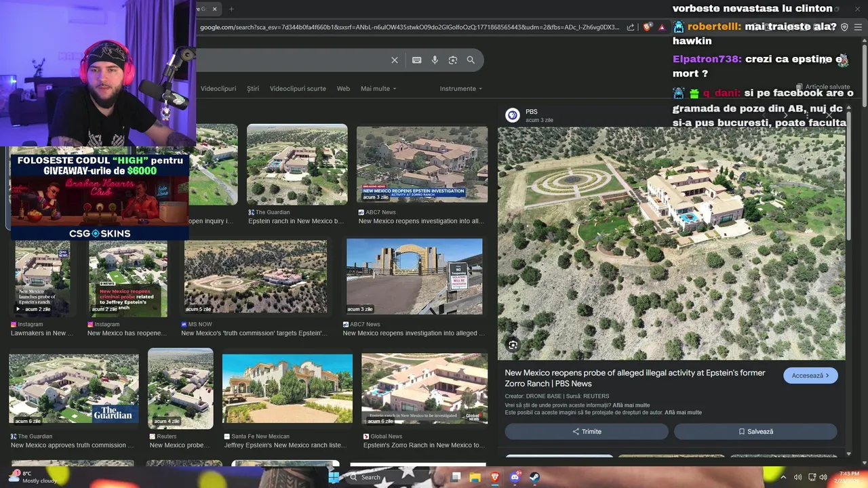Click the Trimite share button
The height and width of the screenshot is (488, 868).
pyautogui.click(x=587, y=432)
